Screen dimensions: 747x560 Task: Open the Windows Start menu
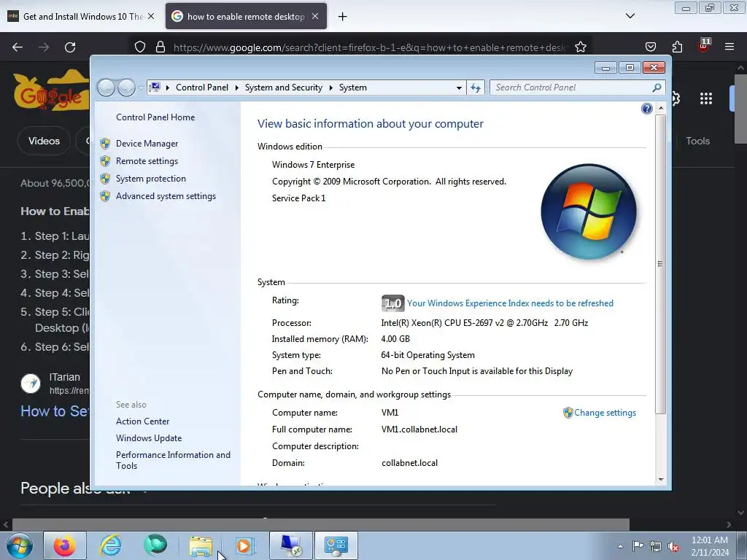pyautogui.click(x=19, y=545)
